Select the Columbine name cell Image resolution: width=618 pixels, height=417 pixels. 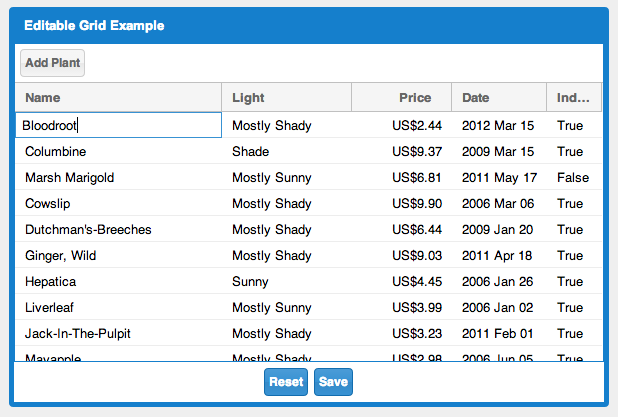[x=118, y=152]
